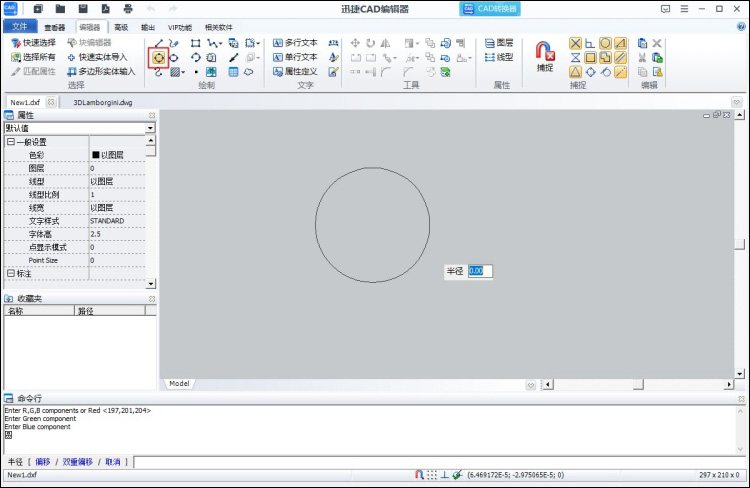750x488 pixels.
Task: Click the 双重偏移 link in the command prompt
Action: (77, 462)
